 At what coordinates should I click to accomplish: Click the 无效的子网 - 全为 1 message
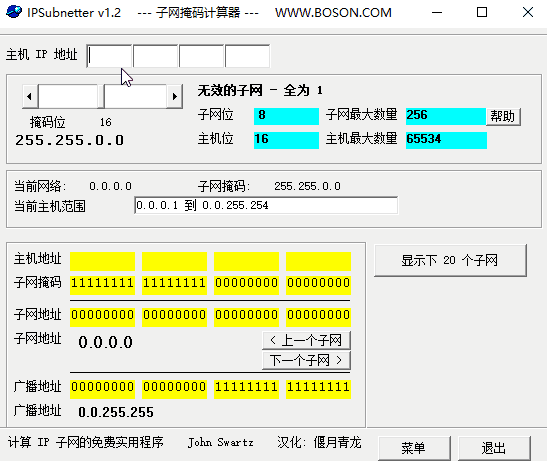260,91
